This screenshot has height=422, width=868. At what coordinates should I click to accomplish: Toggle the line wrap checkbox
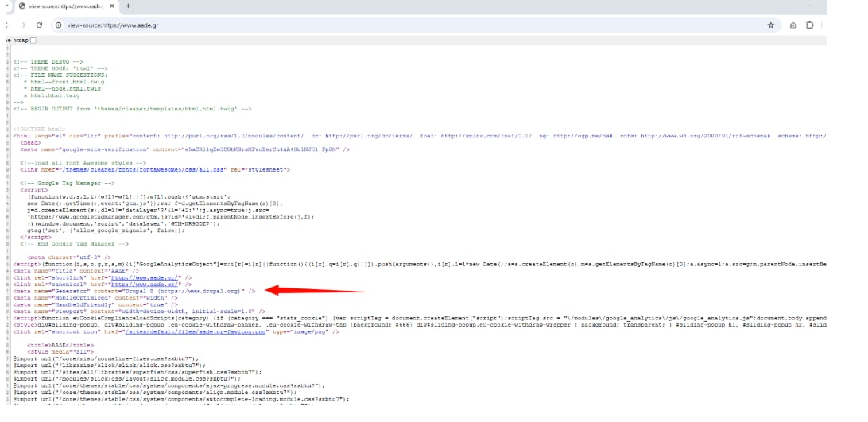point(33,40)
